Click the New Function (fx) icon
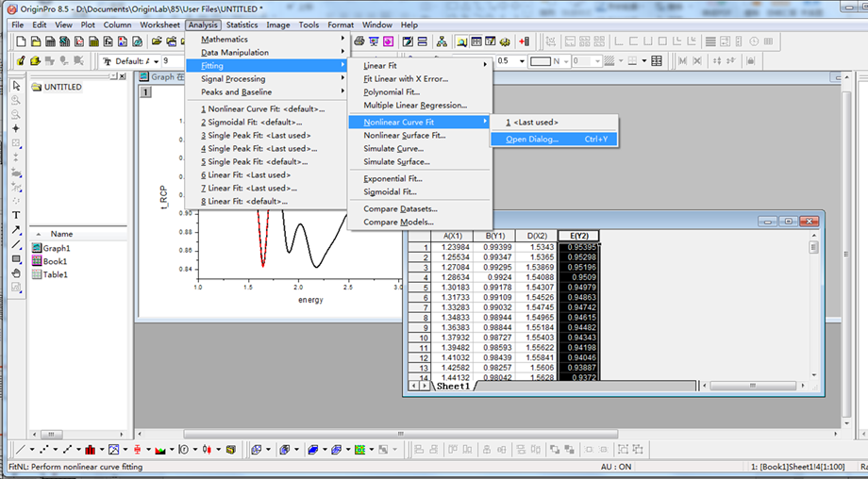 [108, 41]
